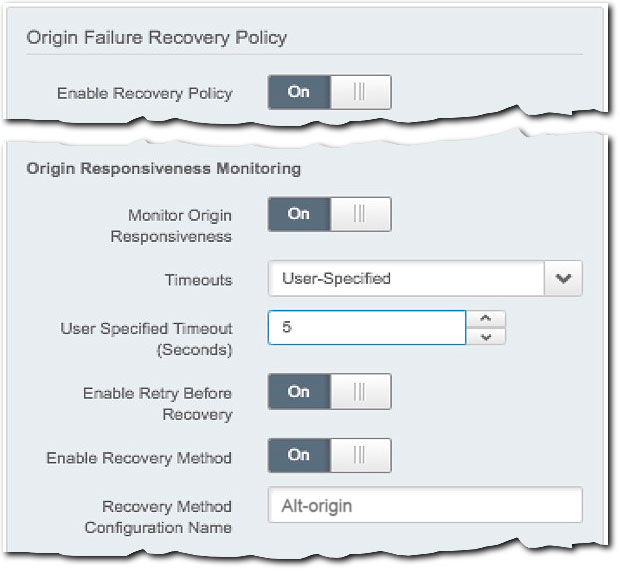Increase timeout with the up stepper arrow

(486, 319)
